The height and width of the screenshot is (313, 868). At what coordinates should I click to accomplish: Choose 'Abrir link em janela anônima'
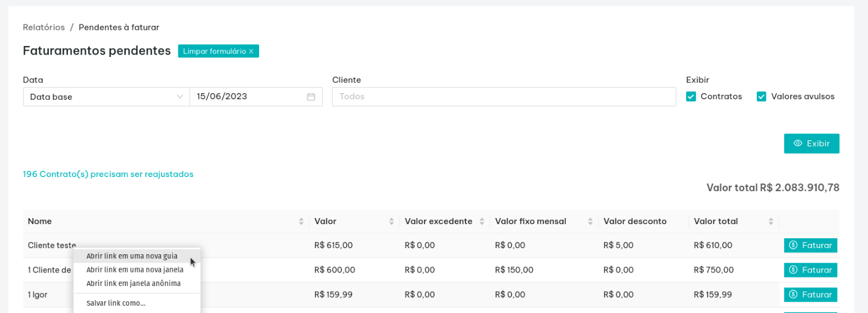point(134,283)
